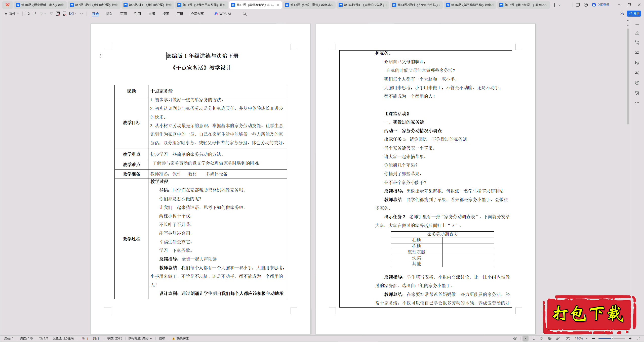Select the 引用 ribbon tab

pyautogui.click(x=137, y=14)
